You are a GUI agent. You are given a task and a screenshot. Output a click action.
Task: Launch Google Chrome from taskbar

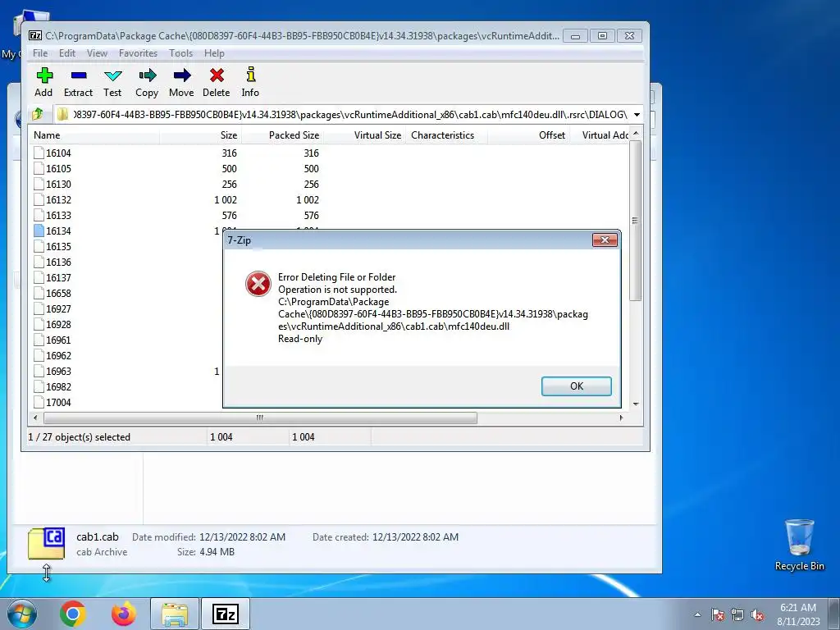click(73, 614)
